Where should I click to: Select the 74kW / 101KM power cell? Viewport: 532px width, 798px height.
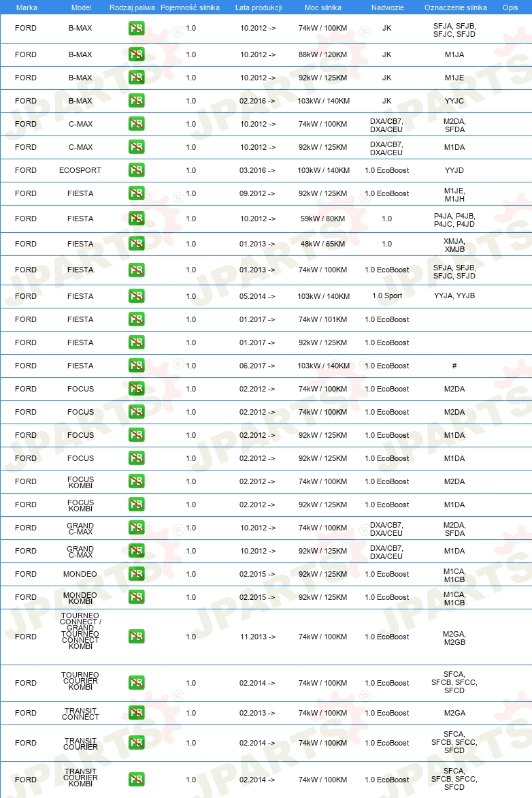point(323,319)
